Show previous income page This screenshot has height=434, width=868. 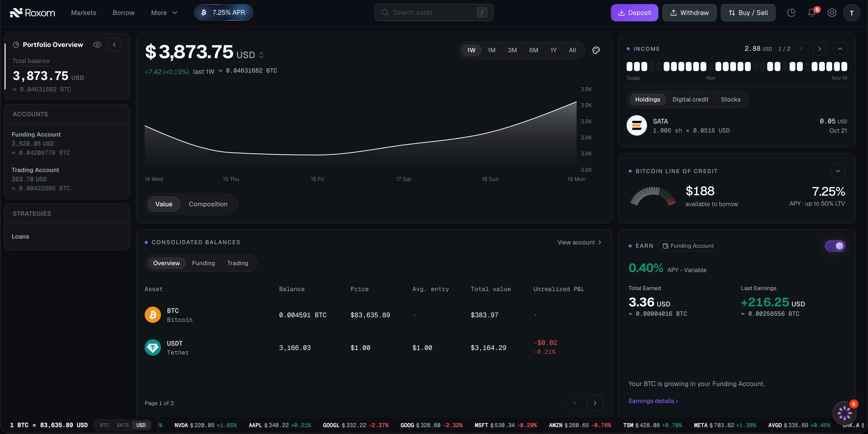click(x=801, y=49)
